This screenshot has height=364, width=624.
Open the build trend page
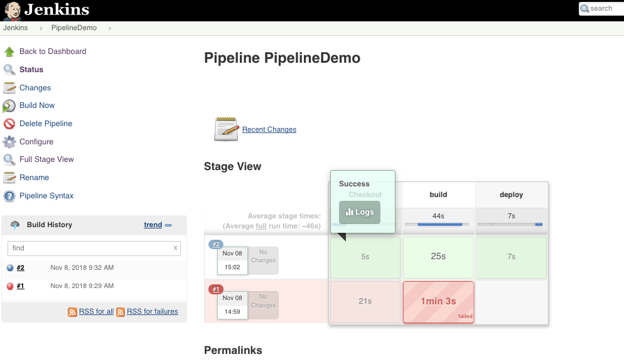pos(153,225)
